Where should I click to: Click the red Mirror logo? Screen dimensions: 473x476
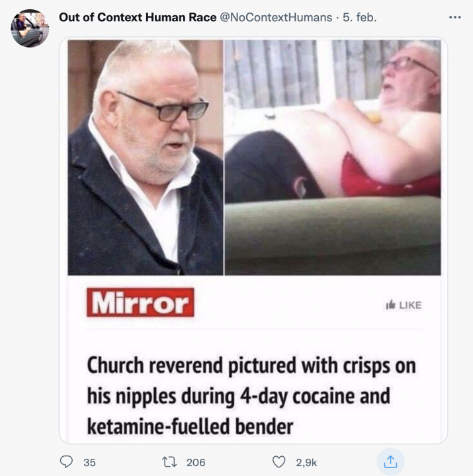(140, 303)
